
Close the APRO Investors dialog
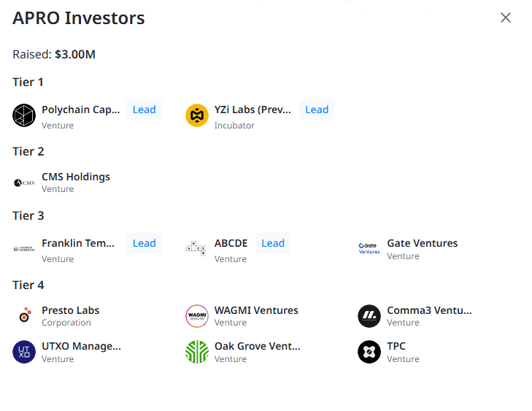(506, 18)
